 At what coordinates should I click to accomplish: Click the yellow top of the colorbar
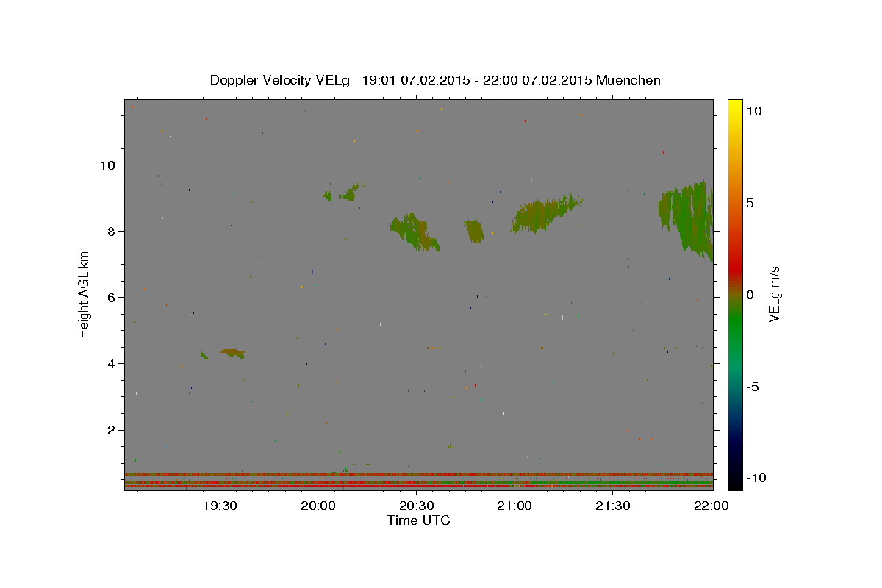734,104
